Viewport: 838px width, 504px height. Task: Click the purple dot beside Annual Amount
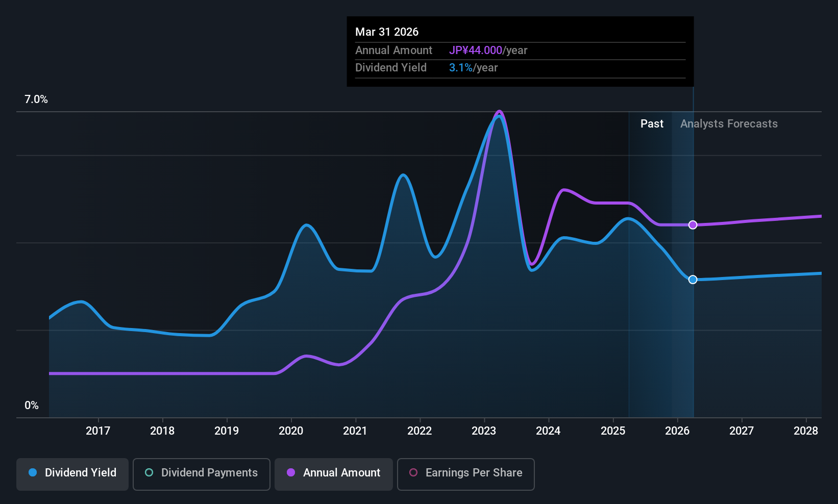point(291,473)
